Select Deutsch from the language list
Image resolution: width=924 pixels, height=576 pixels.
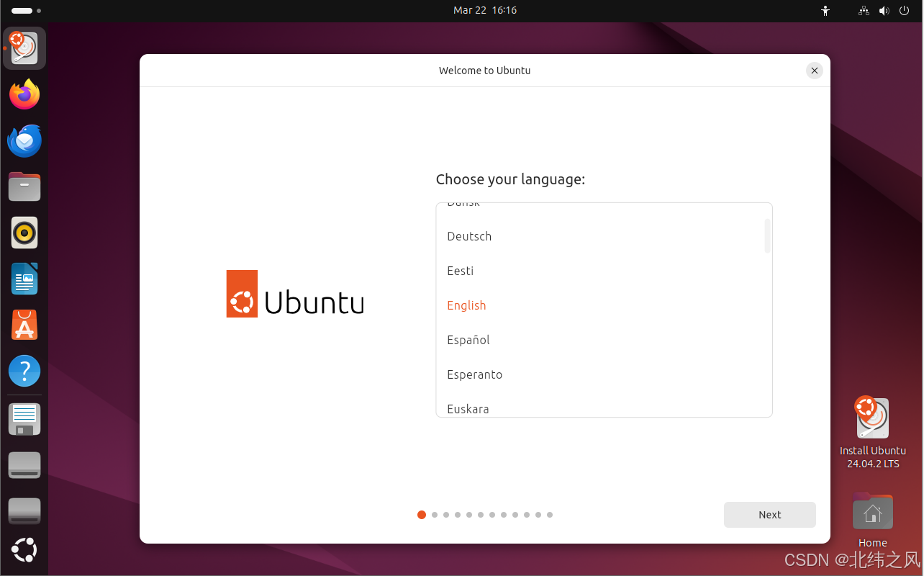click(469, 236)
